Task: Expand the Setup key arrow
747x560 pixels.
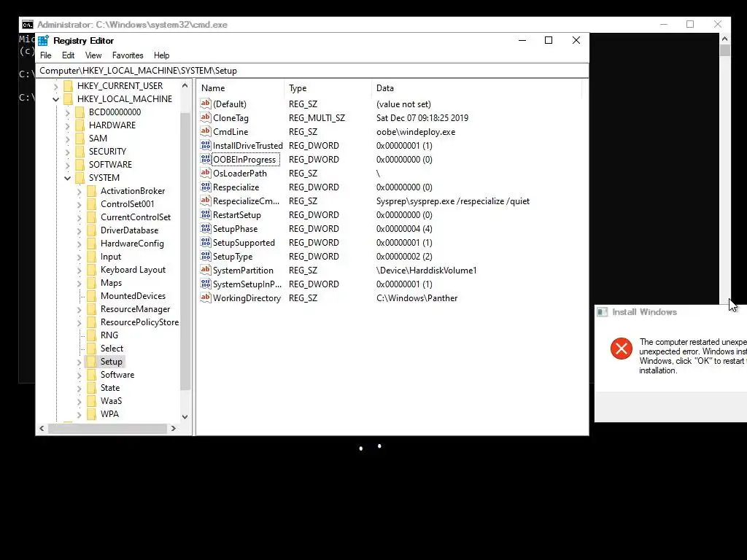Action: (79, 362)
